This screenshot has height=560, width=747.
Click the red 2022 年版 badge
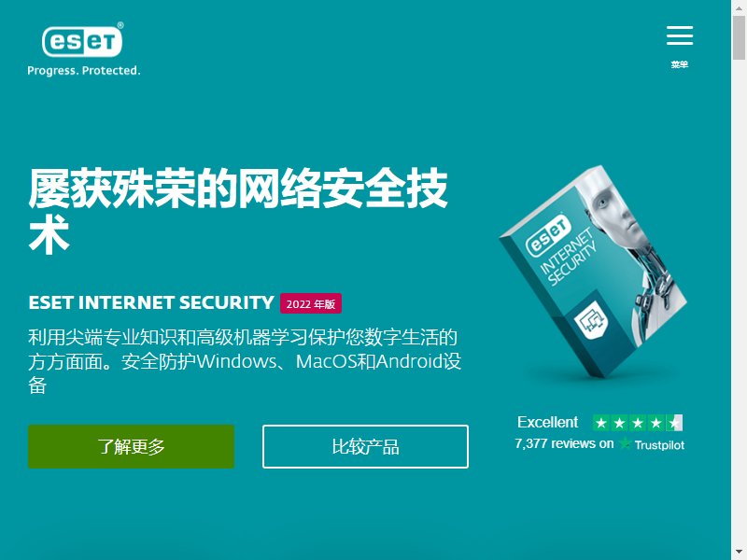(311, 304)
